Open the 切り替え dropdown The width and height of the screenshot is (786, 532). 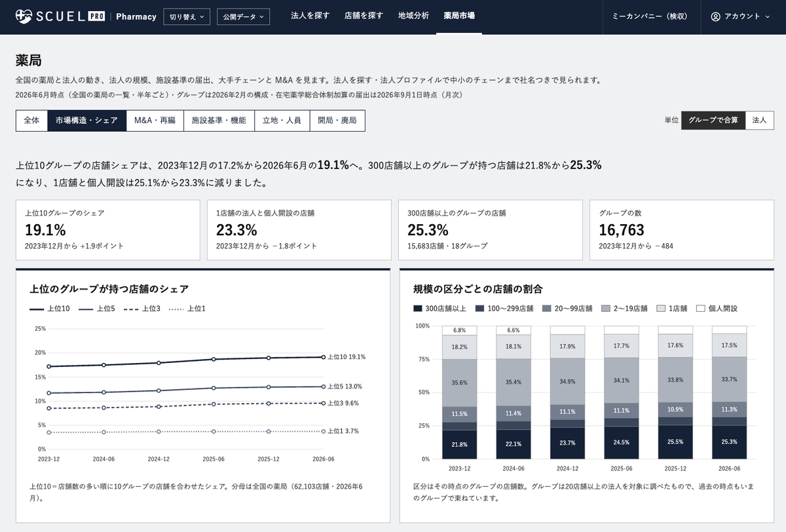(x=186, y=16)
